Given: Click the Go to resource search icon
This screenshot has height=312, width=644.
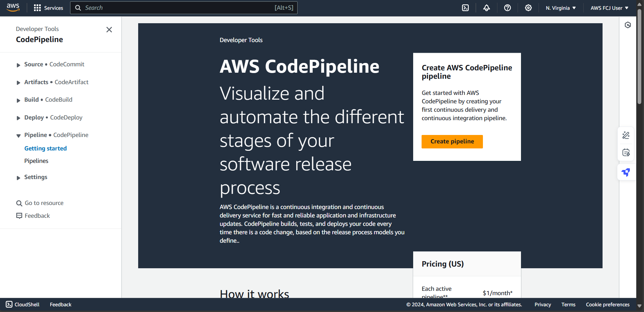Looking at the screenshot, I should click(19, 203).
